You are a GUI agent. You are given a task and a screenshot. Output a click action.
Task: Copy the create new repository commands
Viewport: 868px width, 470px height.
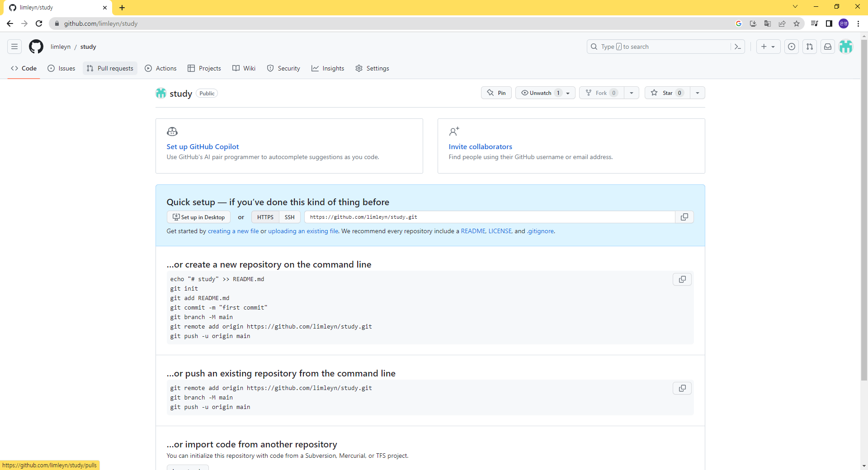point(682,279)
